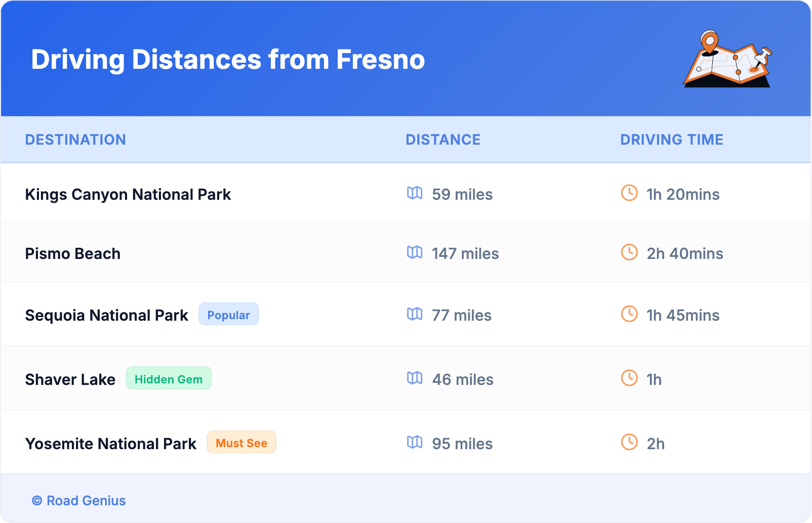Image resolution: width=812 pixels, height=523 pixels.
Task: Select the Popular badge
Action: 228,315
